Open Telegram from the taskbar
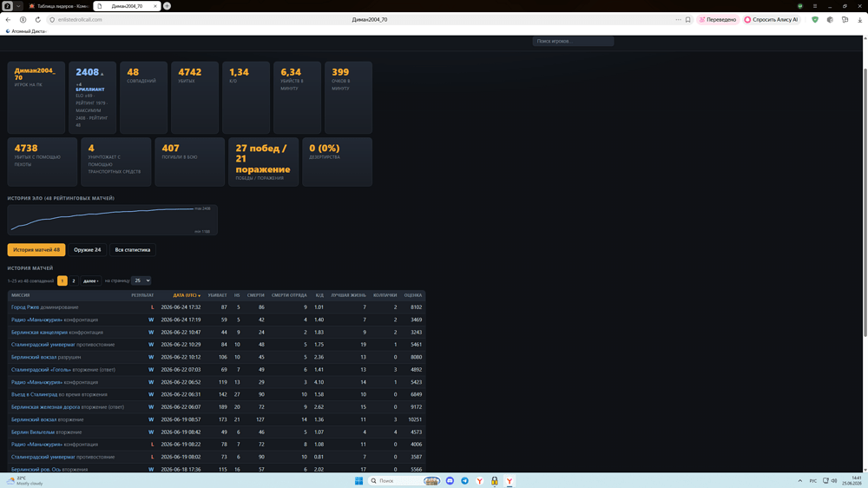The image size is (868, 488). tap(464, 481)
